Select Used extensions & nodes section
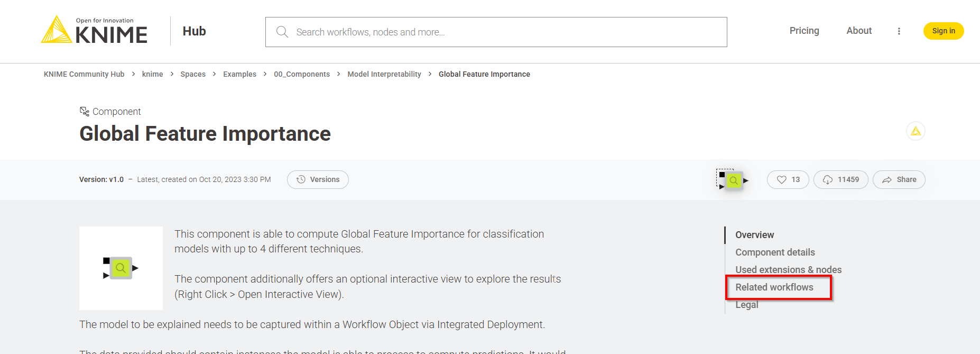This screenshot has height=354, width=980. (788, 270)
